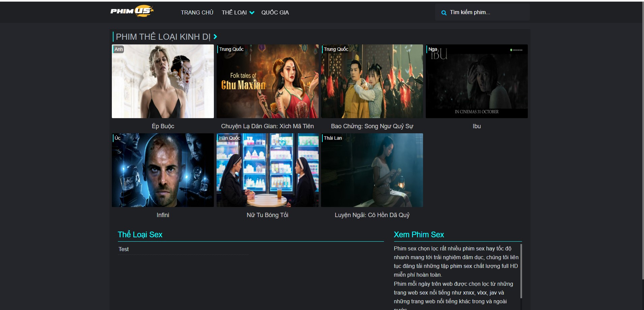The height and width of the screenshot is (310, 644).
Task: Expand the Thể Loại dropdown arrow
Action: tap(252, 13)
